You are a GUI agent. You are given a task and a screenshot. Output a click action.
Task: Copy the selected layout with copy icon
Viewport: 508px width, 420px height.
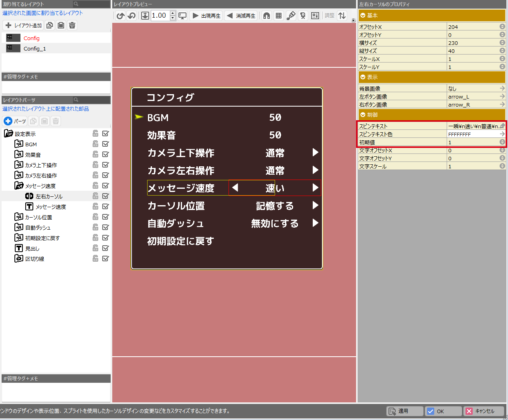[50, 25]
